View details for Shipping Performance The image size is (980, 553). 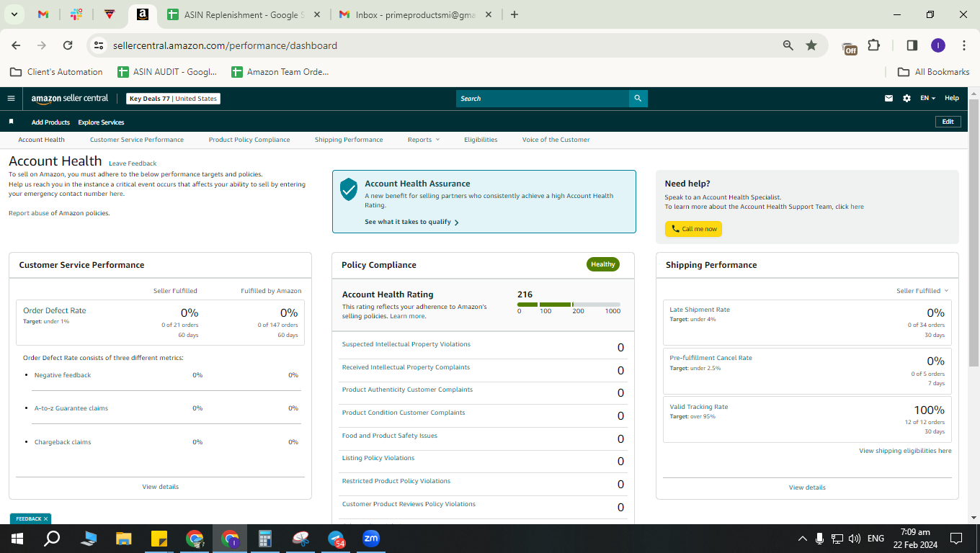[x=807, y=487]
